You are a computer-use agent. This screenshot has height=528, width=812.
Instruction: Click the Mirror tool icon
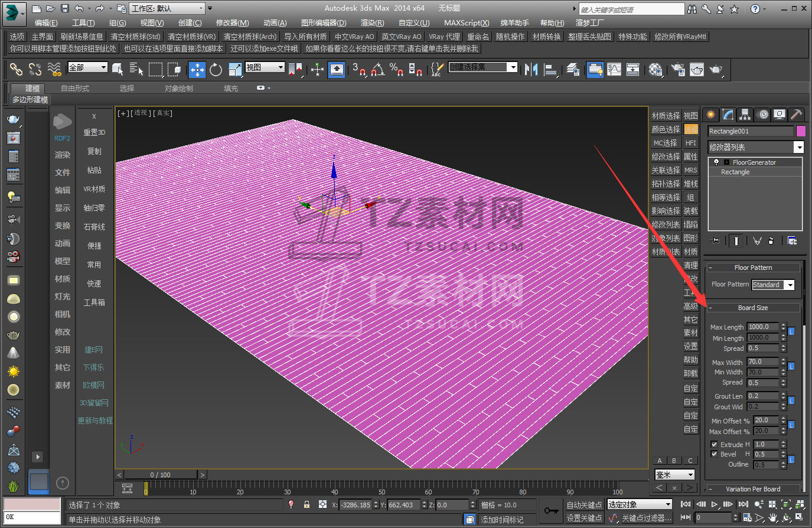point(531,70)
